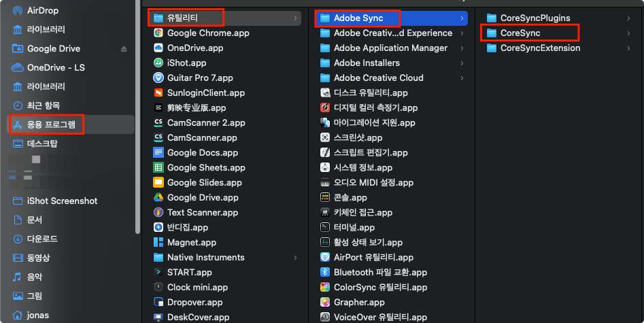Select the CoreSyncPlugins folder name
The image size is (644, 323).
(x=535, y=18)
